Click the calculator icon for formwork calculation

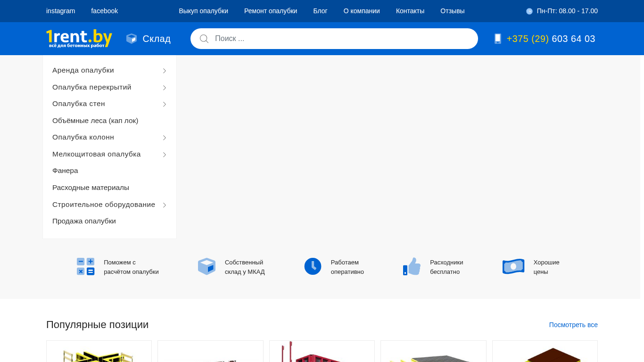[x=86, y=267]
